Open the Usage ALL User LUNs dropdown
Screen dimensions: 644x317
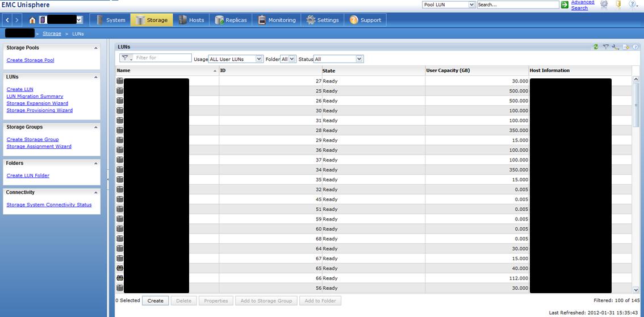coord(235,59)
